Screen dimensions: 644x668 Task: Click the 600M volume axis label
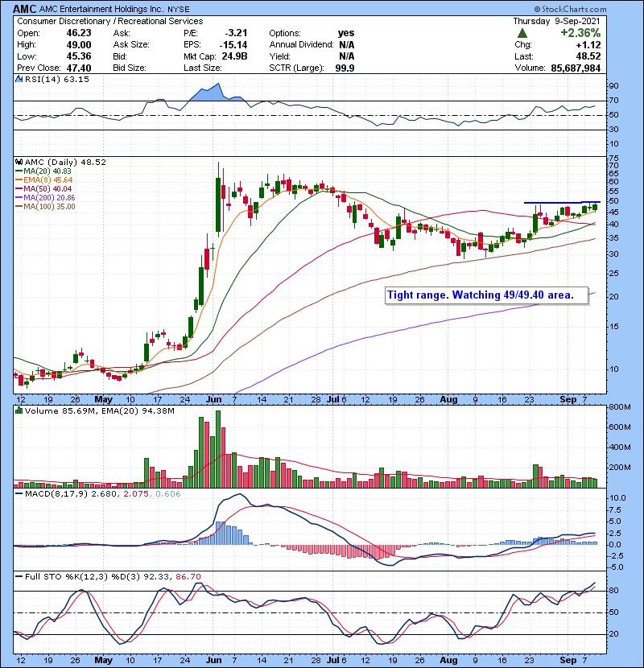click(x=620, y=427)
